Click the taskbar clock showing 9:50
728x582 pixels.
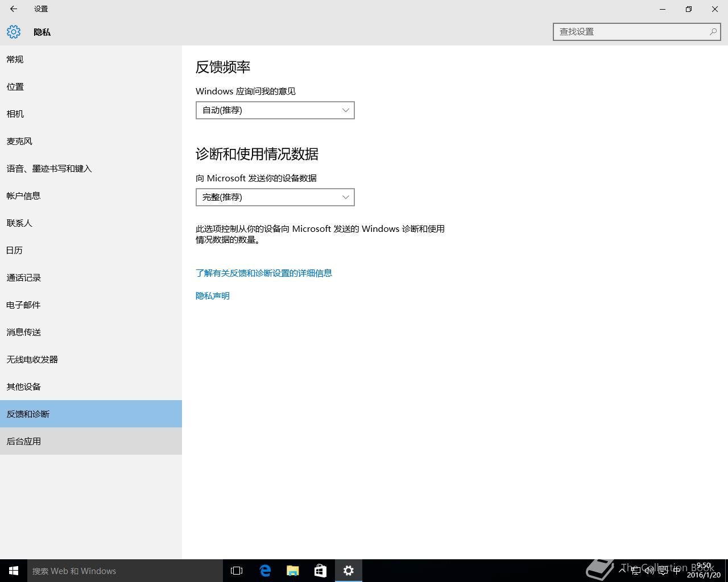(x=704, y=571)
